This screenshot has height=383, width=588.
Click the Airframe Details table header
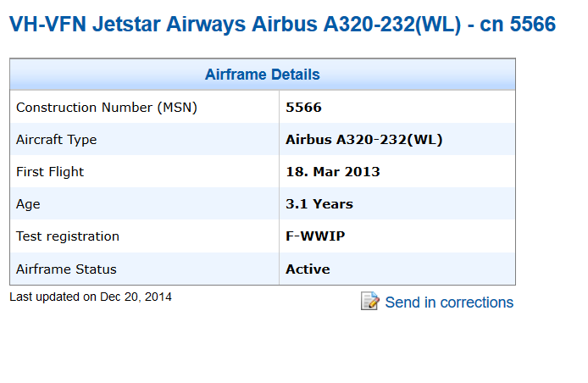[x=263, y=75]
